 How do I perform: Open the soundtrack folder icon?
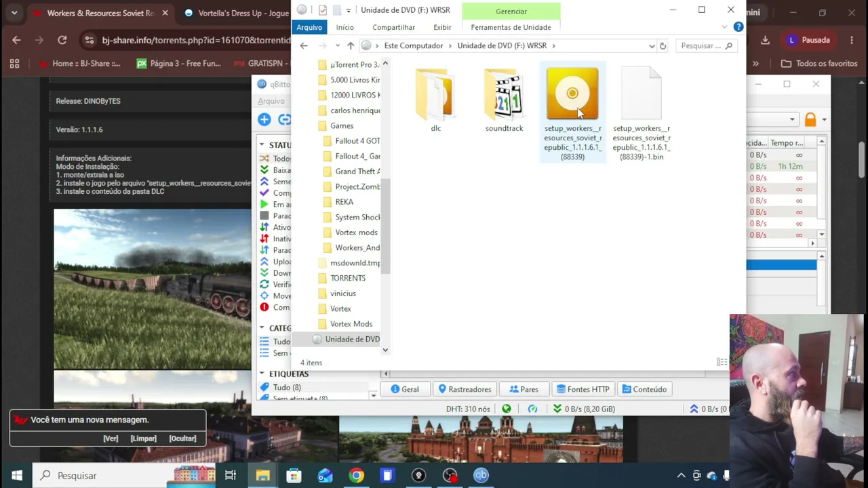[504, 94]
